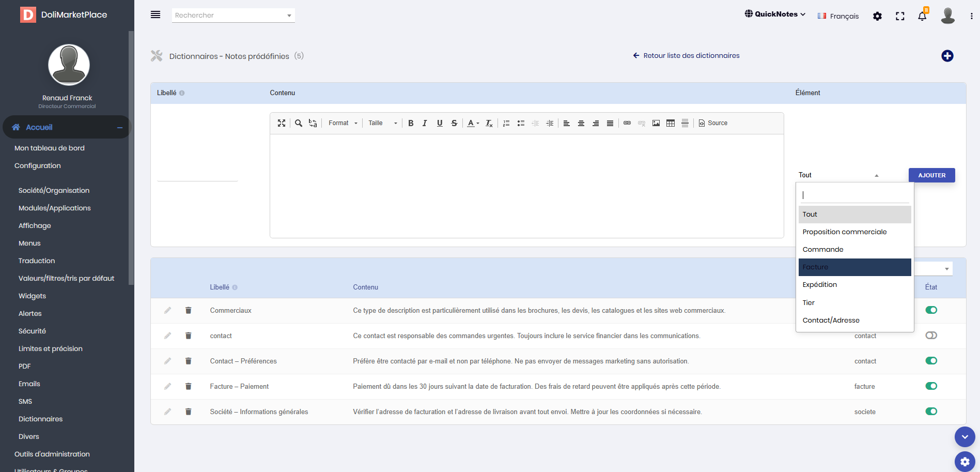Insert a table via toolbar icon
Image resolution: width=980 pixels, height=472 pixels.
tap(670, 123)
